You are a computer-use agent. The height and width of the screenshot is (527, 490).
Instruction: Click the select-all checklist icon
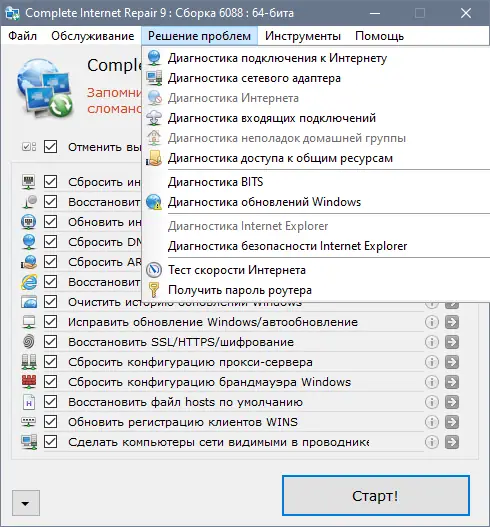coord(29,147)
